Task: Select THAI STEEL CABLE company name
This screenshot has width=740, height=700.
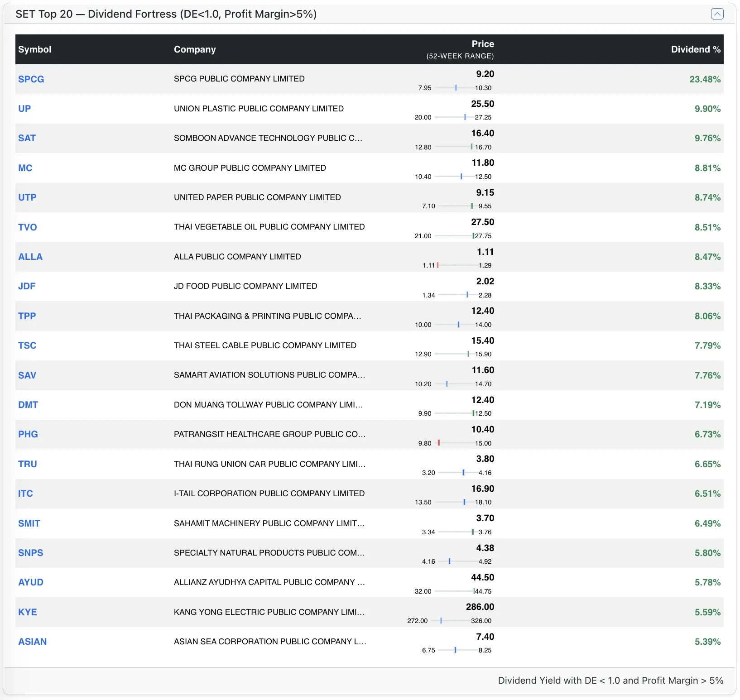Action: click(x=265, y=345)
